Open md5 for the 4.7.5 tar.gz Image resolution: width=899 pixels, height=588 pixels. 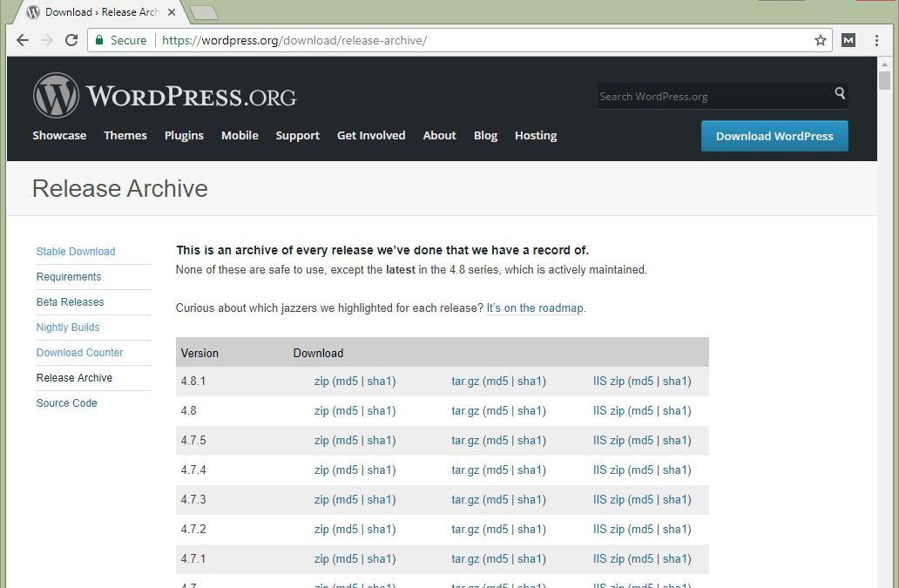click(x=497, y=440)
